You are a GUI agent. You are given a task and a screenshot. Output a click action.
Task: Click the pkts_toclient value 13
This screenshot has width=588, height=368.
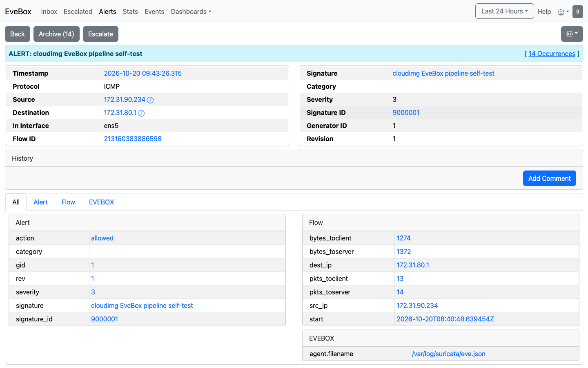point(400,278)
